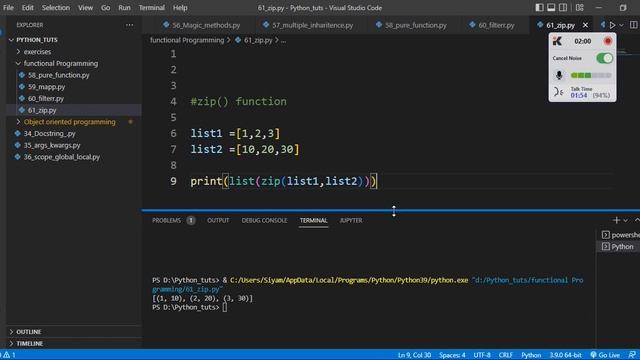Close the 61_zip.py tab
This screenshot has width=640, height=360.
click(x=585, y=25)
